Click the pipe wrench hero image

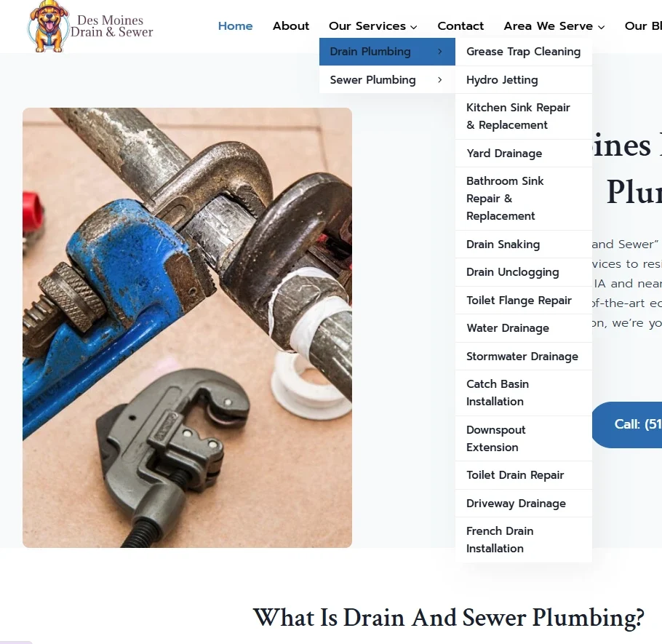click(187, 327)
